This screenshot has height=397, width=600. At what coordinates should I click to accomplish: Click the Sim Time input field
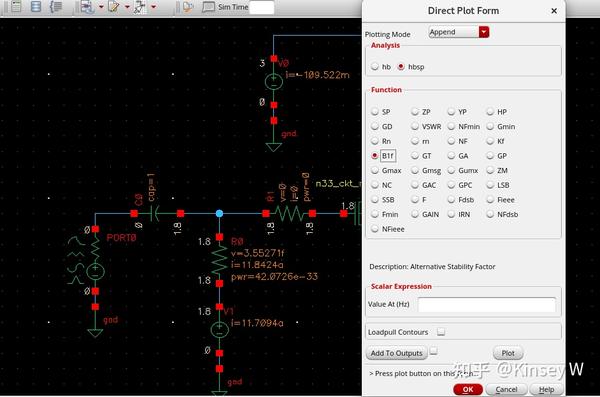click(262, 7)
